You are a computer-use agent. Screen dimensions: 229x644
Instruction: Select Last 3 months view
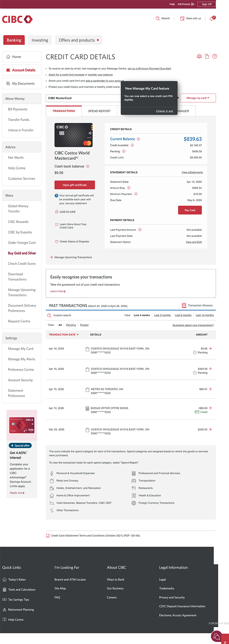(162, 315)
